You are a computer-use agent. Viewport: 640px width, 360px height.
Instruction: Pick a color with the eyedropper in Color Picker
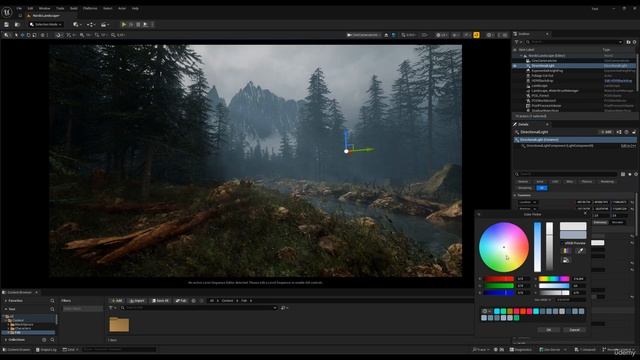(580, 251)
